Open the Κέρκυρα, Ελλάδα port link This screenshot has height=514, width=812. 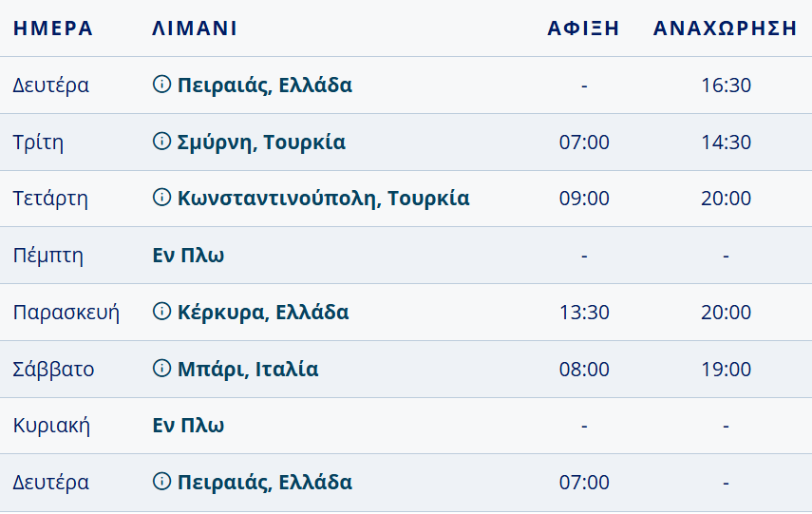tap(263, 313)
